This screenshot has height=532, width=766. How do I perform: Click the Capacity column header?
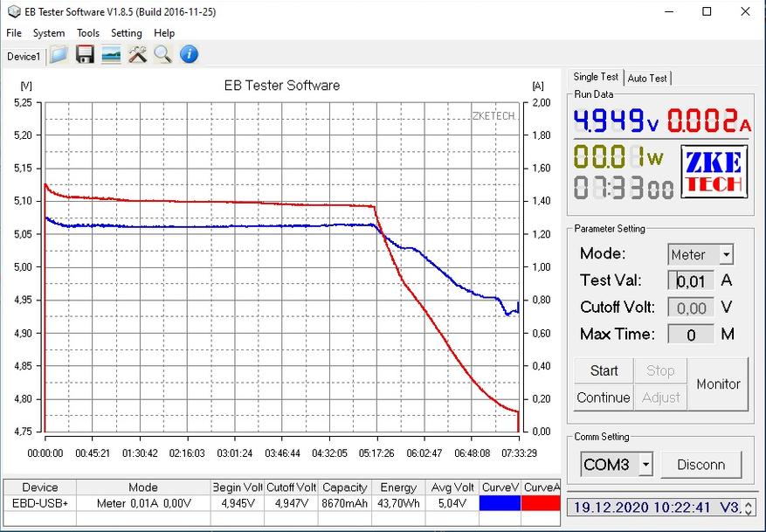coord(344,487)
